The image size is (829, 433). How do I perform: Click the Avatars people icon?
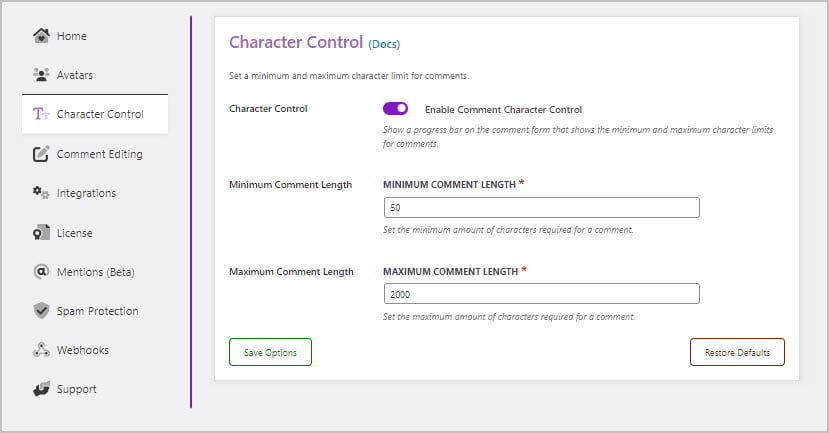41,75
